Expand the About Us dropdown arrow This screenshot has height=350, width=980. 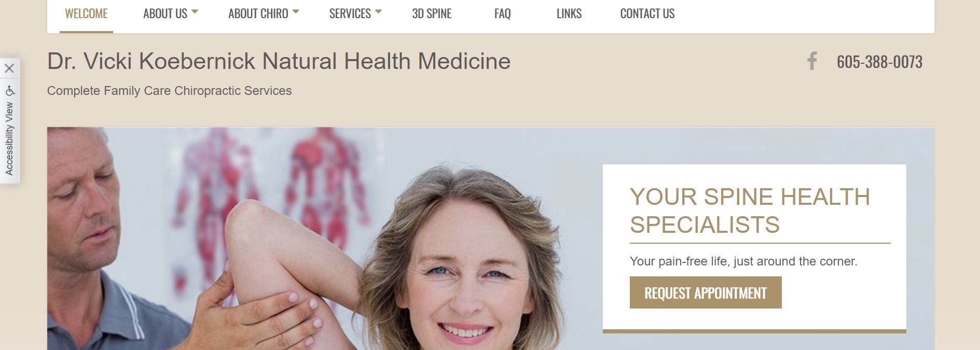coord(195,11)
